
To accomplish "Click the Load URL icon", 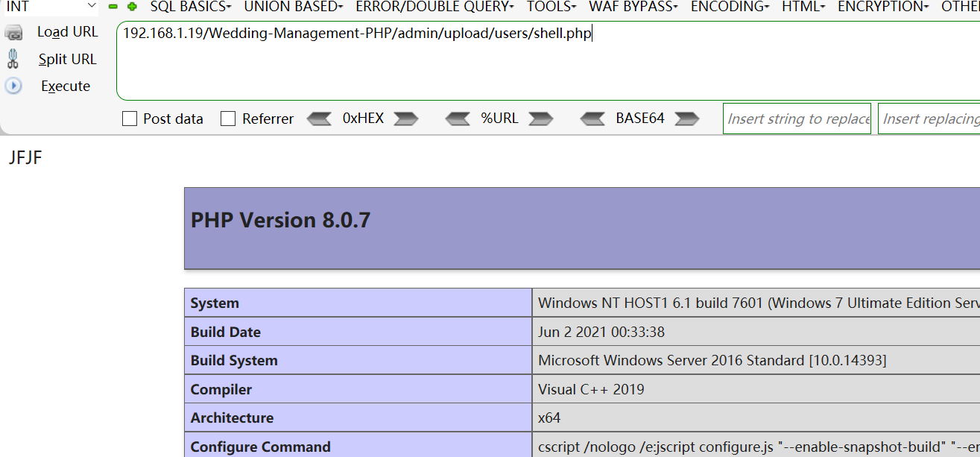I will (x=13, y=33).
